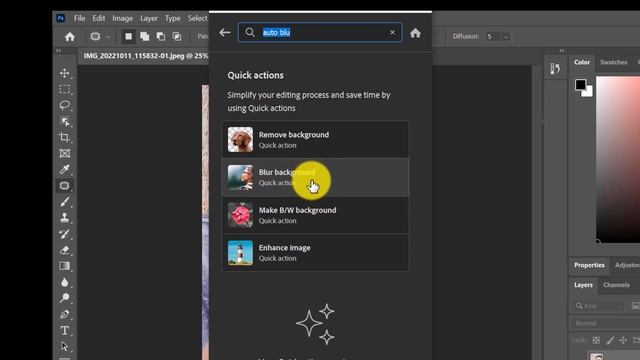This screenshot has height=360, width=640.
Task: Switch to the Channels tab
Action: 616,285
